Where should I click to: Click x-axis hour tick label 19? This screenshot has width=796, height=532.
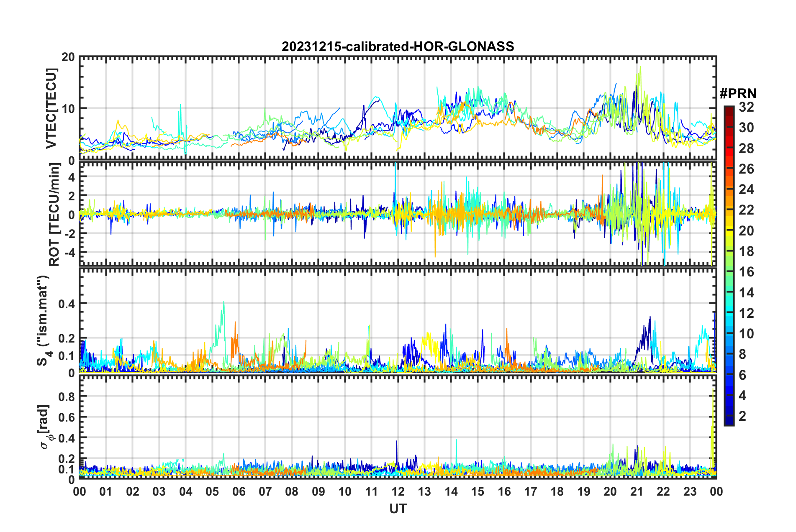coord(584,491)
